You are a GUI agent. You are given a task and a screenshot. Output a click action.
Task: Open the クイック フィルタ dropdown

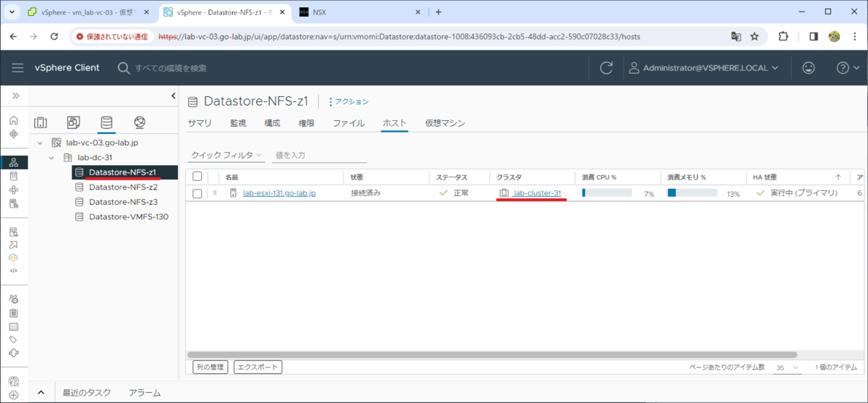click(x=227, y=156)
